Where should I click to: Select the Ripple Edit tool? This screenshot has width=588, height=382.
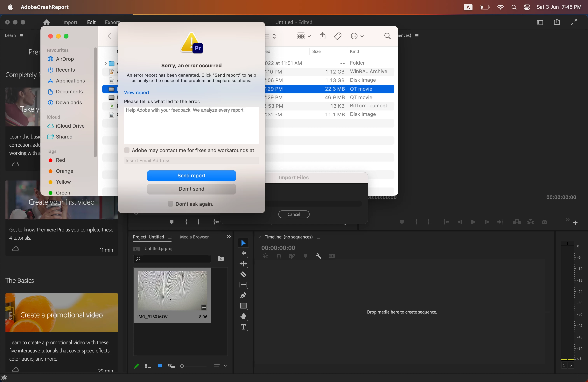click(x=243, y=264)
